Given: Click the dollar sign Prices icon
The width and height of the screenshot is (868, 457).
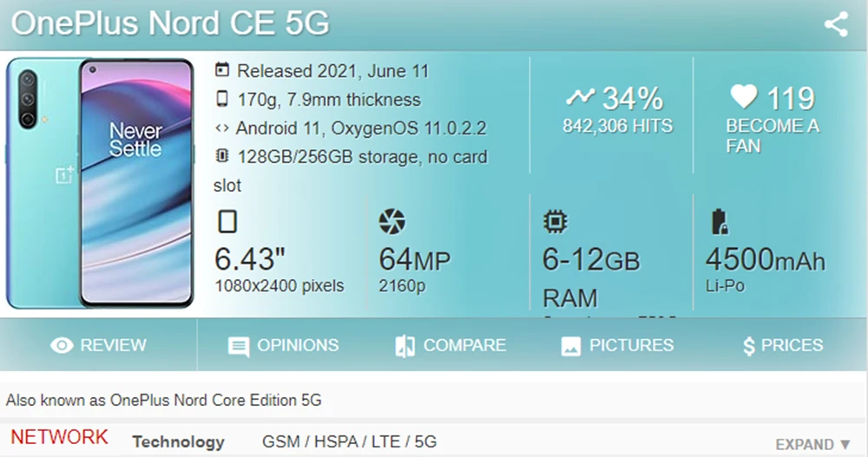Looking at the screenshot, I should point(749,347).
